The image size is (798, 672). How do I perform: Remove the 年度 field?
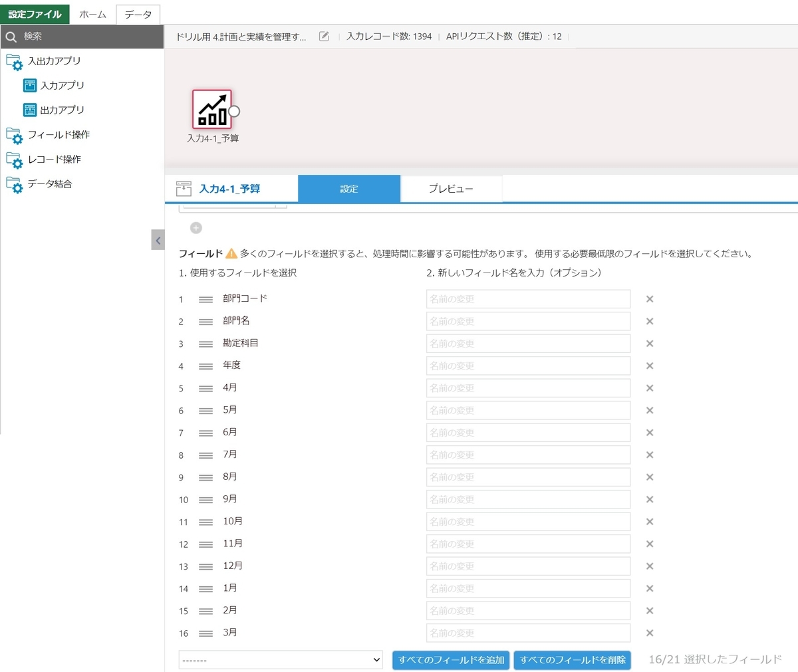pos(650,366)
